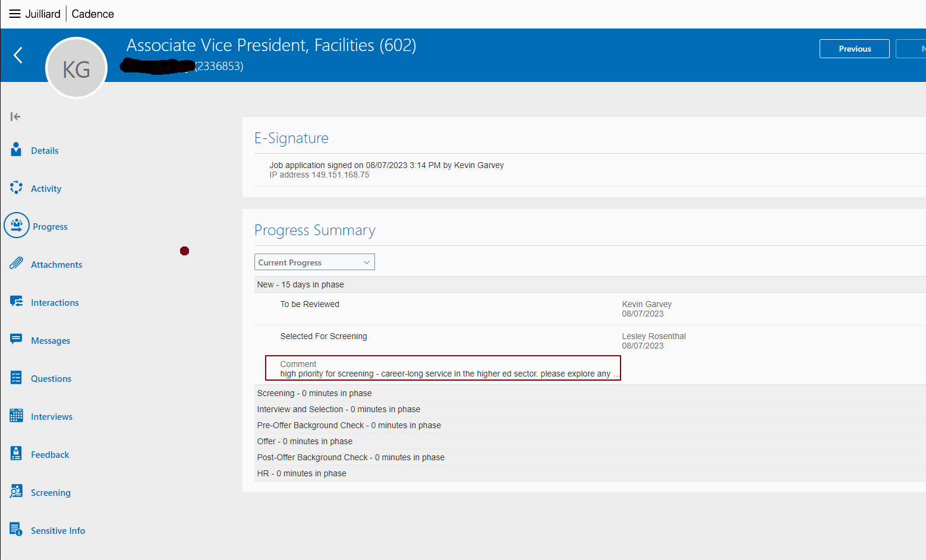Select the Progress menu label
This screenshot has width=926, height=560.
(x=50, y=227)
